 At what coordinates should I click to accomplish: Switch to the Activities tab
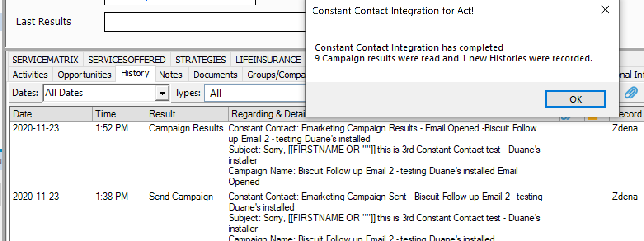coord(30,75)
